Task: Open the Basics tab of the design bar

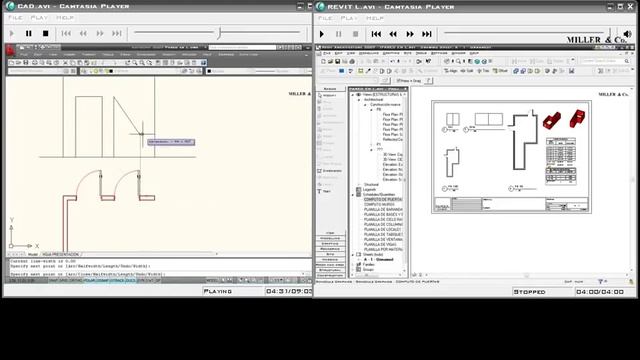Action: coord(330,89)
